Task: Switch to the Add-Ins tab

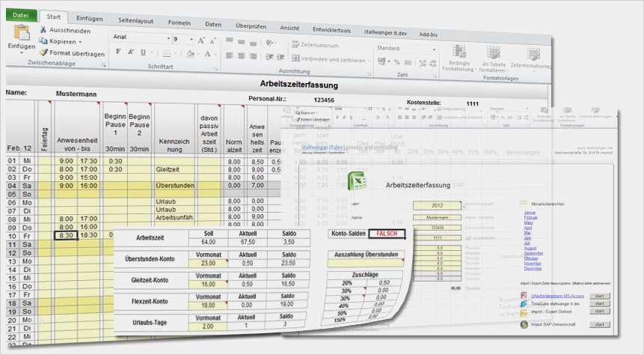Action: click(x=428, y=34)
